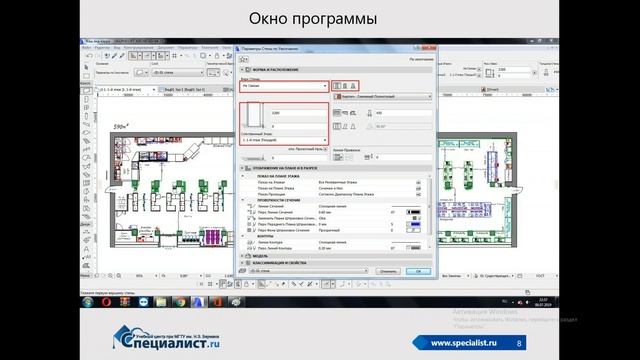Open the Документ menu
640x360 pixels.
point(166,48)
